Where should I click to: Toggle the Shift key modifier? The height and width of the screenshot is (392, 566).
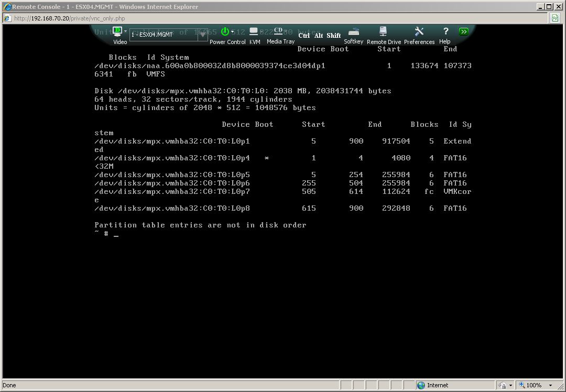click(334, 35)
